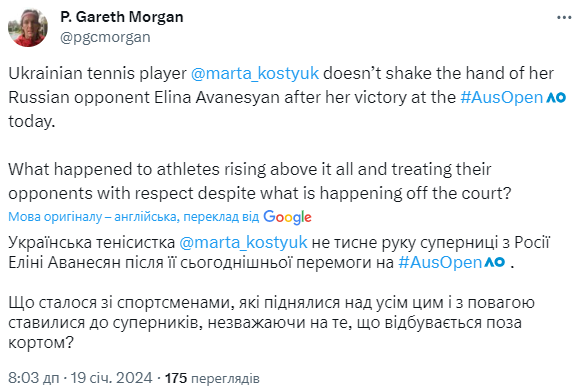This screenshot has height=391, width=583.
Task: Open the P. Gareth Morgan display name
Action: tap(122, 17)
